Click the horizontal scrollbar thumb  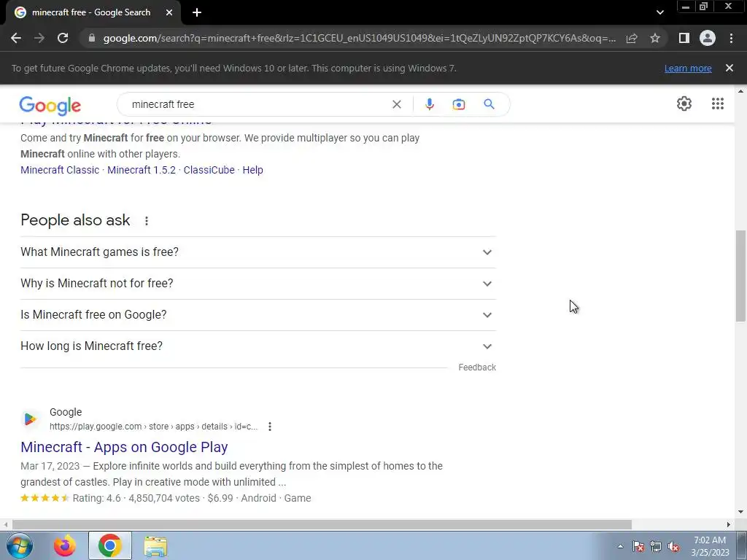[322, 525]
